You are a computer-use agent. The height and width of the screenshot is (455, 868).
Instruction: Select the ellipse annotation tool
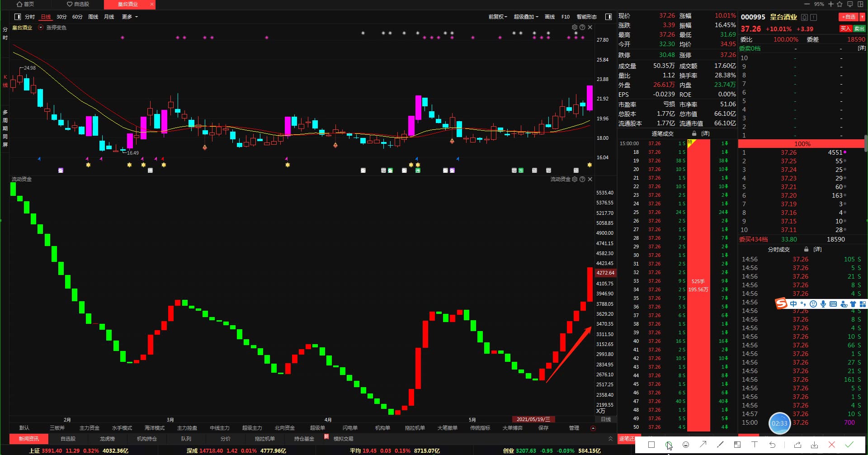click(x=669, y=445)
